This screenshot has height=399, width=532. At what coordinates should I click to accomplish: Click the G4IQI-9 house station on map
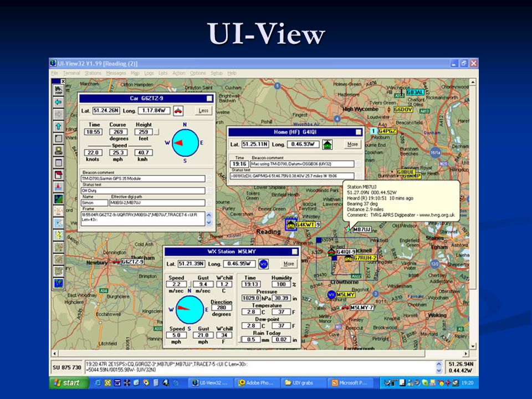[x=331, y=252]
